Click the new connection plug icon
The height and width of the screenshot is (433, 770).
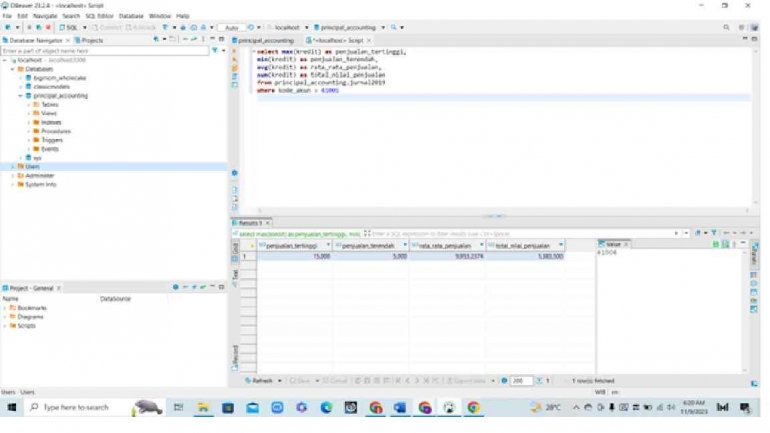(x=8, y=27)
